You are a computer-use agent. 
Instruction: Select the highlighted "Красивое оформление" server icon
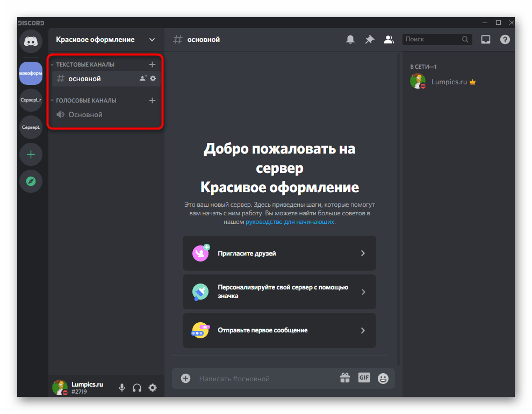[31, 73]
